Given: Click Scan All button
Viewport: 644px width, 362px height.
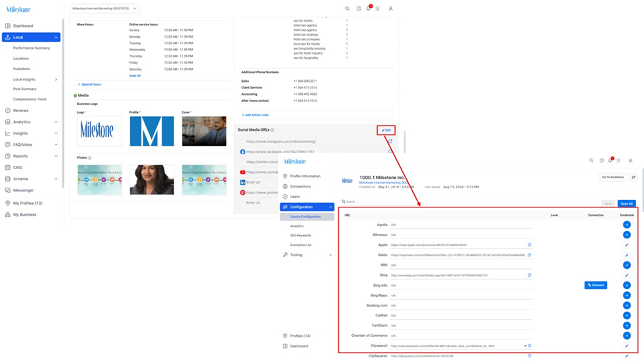Looking at the screenshot, I should (627, 204).
